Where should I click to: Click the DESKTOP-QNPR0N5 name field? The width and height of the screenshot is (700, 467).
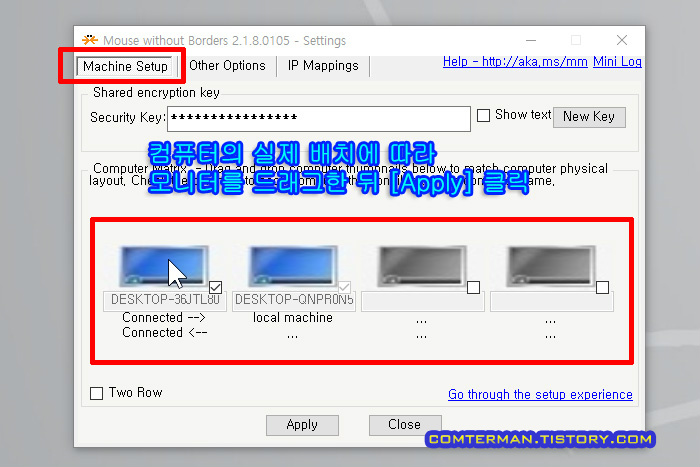click(294, 301)
